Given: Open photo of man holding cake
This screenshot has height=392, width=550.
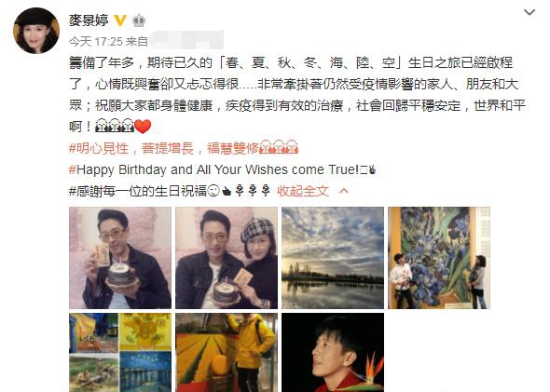Looking at the screenshot, I should 120,258.
